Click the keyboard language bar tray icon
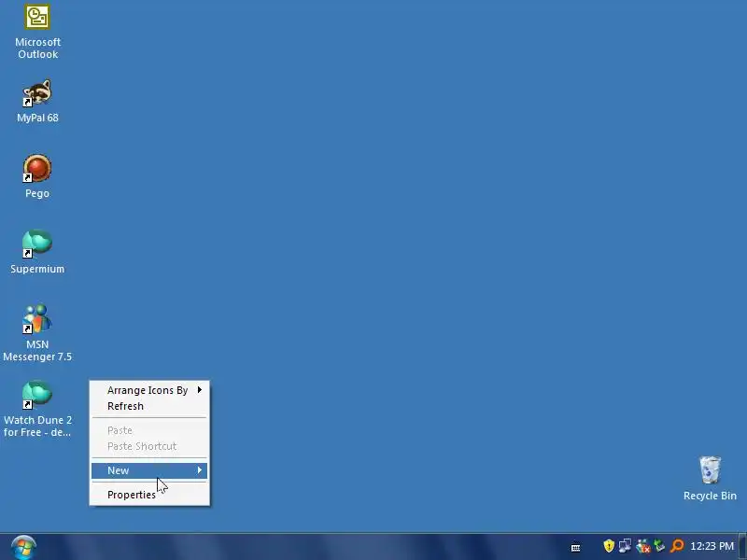The image size is (747, 560). 575,547
